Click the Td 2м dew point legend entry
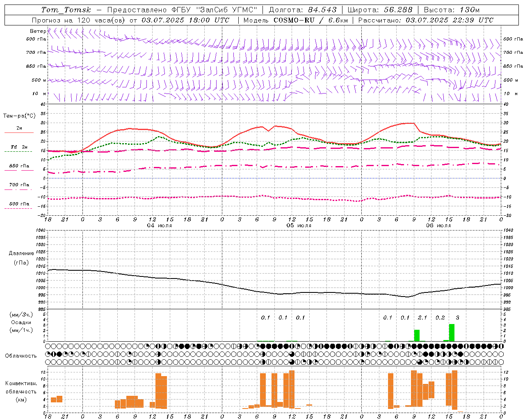 pos(19,147)
